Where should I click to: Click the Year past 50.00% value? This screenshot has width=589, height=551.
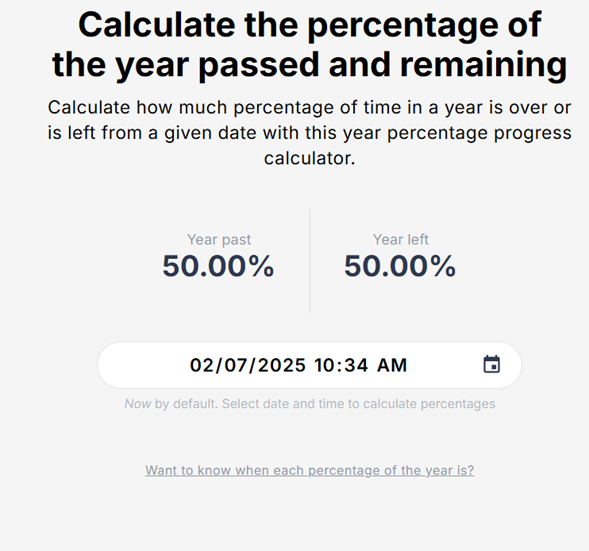(x=218, y=266)
